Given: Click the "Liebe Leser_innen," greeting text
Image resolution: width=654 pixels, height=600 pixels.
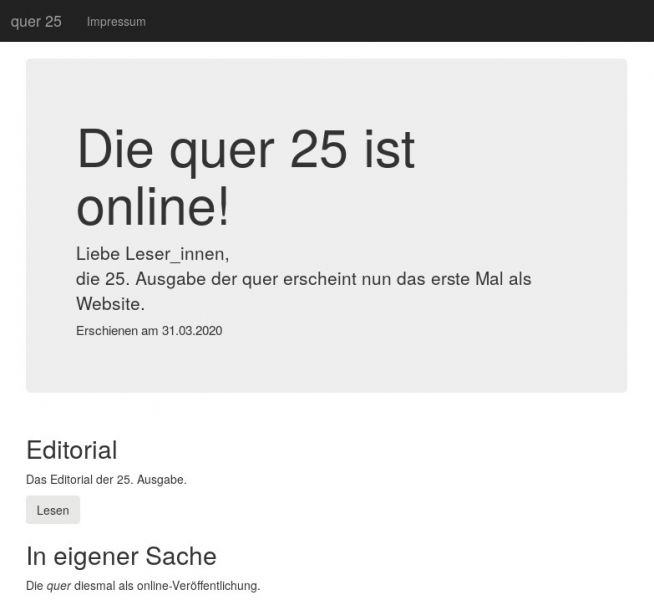Looking at the screenshot, I should [x=153, y=254].
